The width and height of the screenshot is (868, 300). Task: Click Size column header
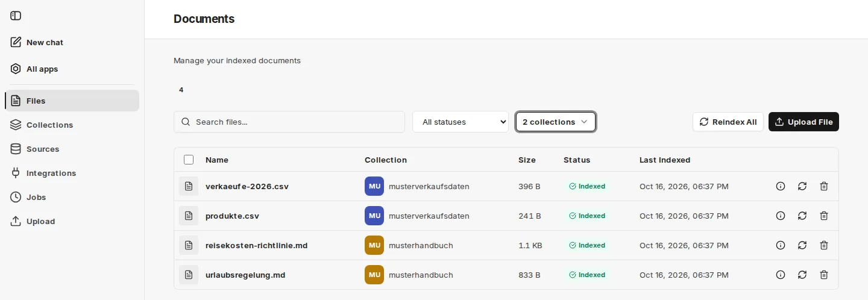tap(527, 160)
